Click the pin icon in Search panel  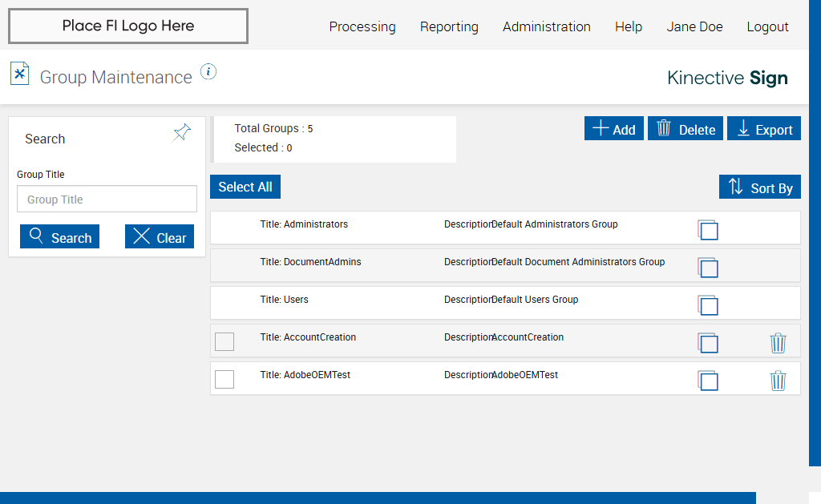(x=182, y=132)
